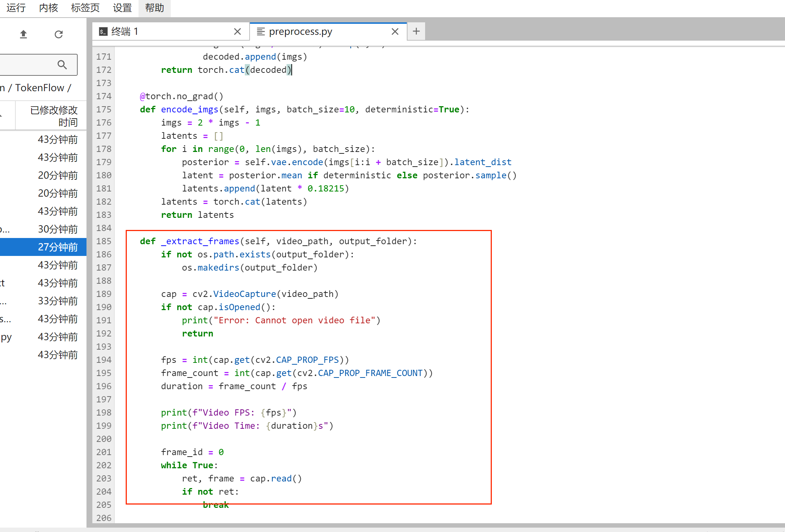
Task: Sort files by 已修改 time column
Action: [54, 116]
